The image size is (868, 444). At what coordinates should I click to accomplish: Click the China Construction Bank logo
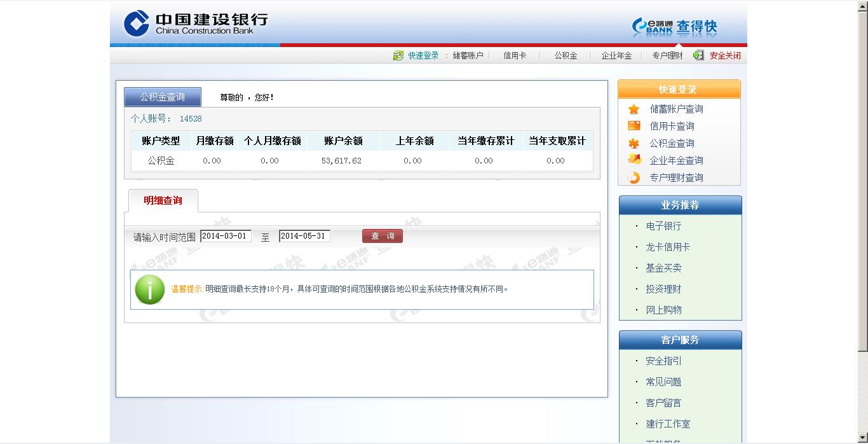[196, 24]
